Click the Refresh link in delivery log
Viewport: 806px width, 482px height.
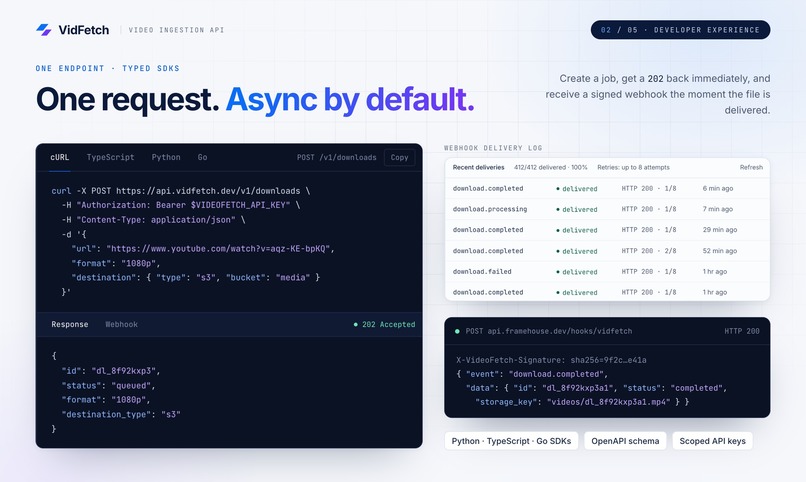[751, 167]
